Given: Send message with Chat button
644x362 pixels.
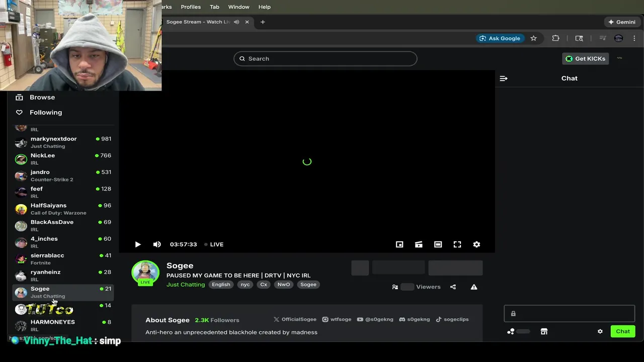Looking at the screenshot, I should (623, 331).
